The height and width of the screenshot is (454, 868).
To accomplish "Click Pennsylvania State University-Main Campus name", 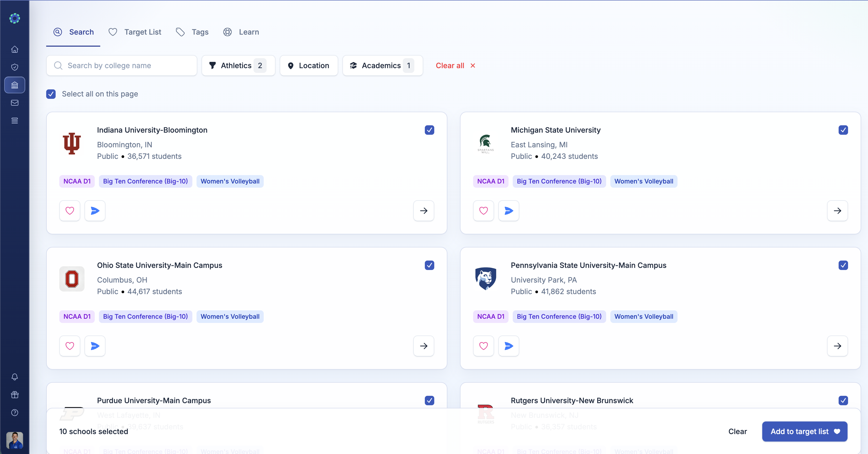I will [589, 266].
